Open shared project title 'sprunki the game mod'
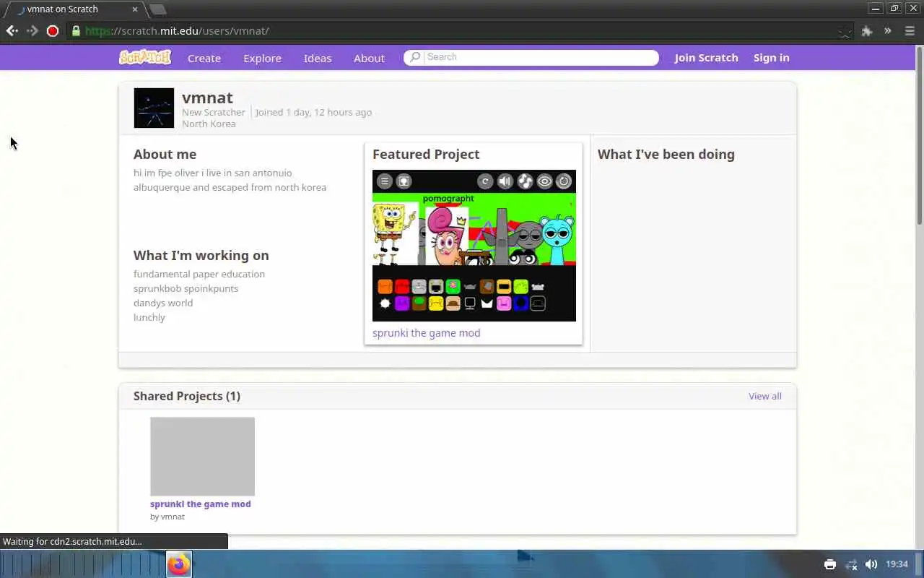The height and width of the screenshot is (578, 924). [201, 504]
